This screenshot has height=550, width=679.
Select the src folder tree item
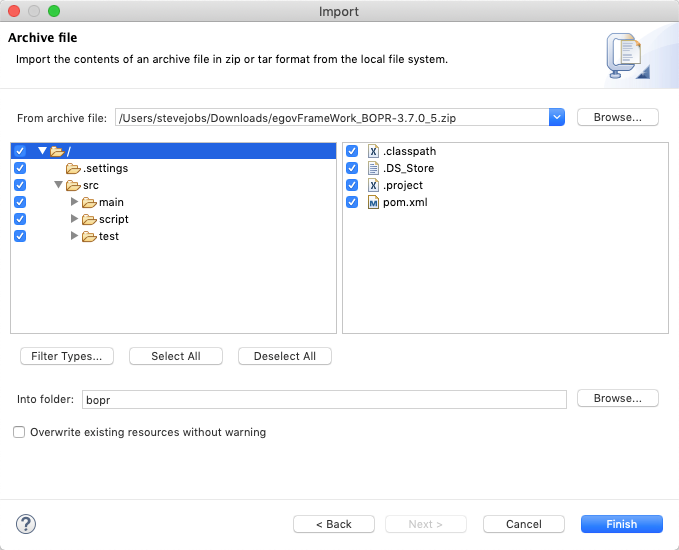coord(90,185)
